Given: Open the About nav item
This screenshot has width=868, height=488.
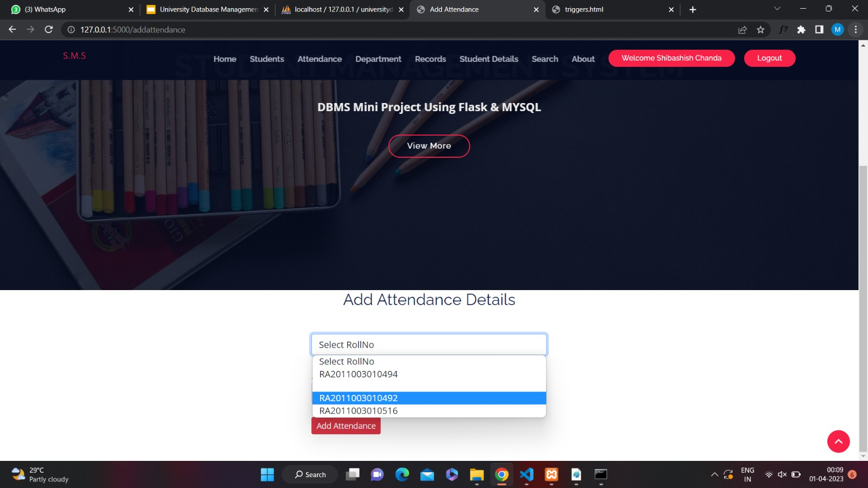Looking at the screenshot, I should pyautogui.click(x=583, y=59).
